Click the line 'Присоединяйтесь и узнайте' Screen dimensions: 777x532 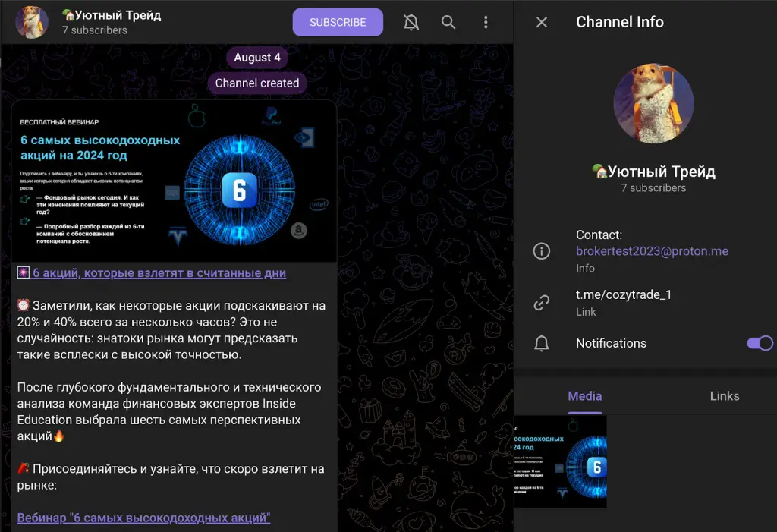[171, 477]
